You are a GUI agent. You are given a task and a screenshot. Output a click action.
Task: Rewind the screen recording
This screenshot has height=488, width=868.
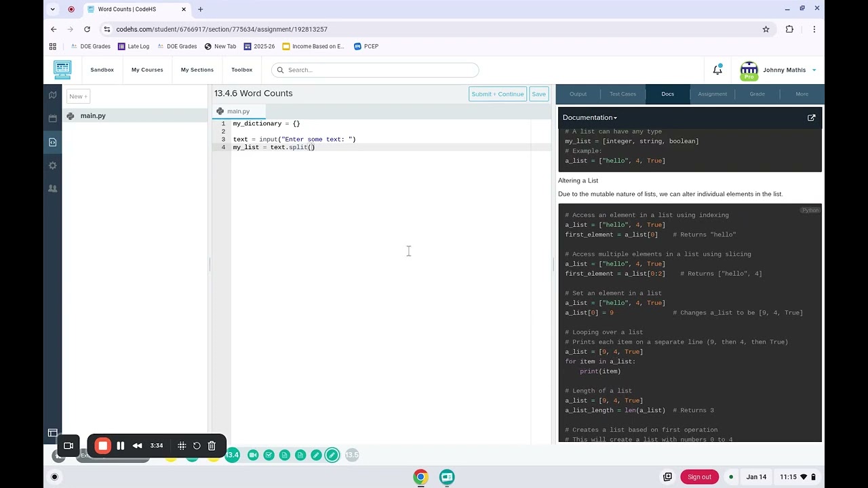(x=138, y=445)
